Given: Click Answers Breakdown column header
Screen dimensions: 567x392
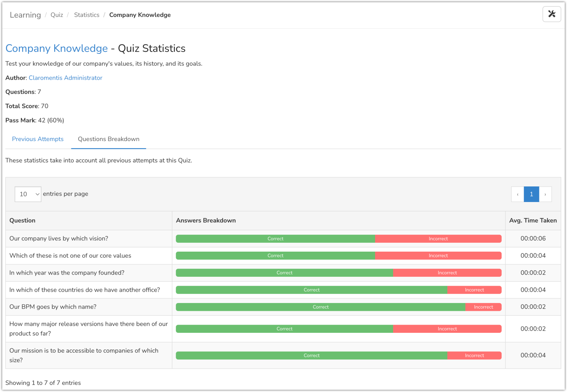Looking at the screenshot, I should (x=206, y=220).
